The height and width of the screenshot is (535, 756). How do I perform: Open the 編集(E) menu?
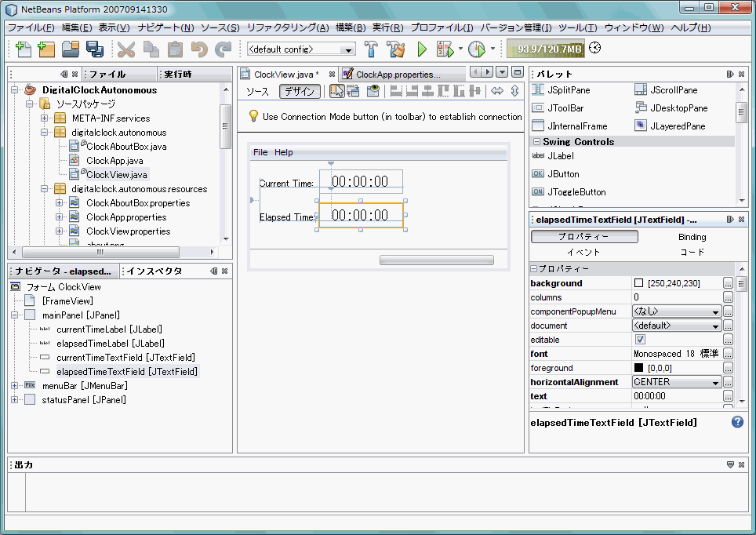point(77,27)
